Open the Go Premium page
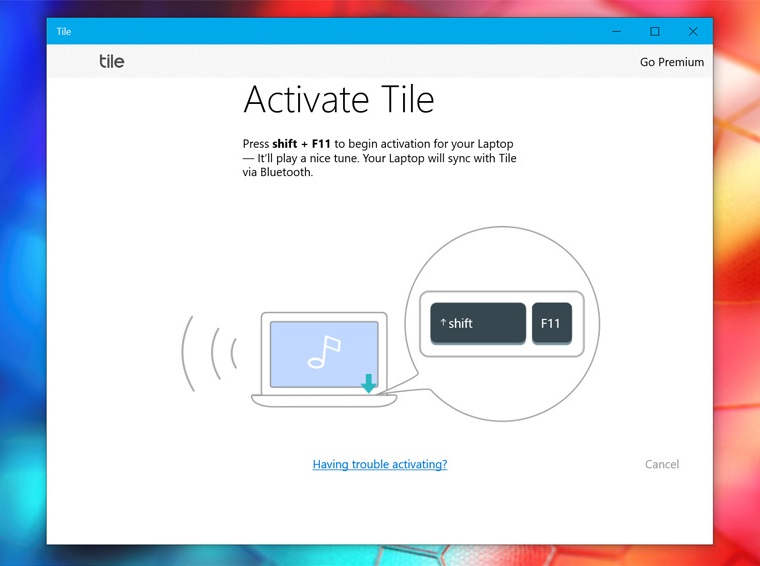This screenshot has width=760, height=566. coord(671,62)
